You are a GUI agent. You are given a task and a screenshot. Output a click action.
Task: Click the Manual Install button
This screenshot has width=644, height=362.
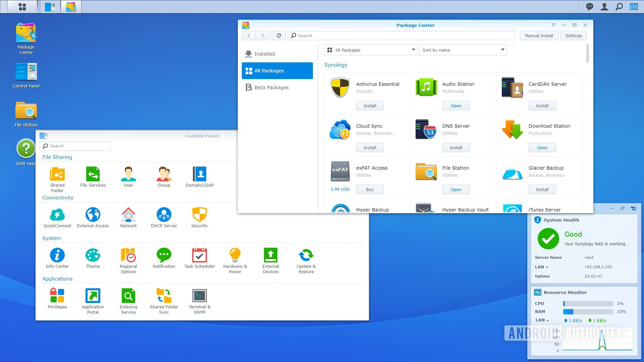pos(539,36)
